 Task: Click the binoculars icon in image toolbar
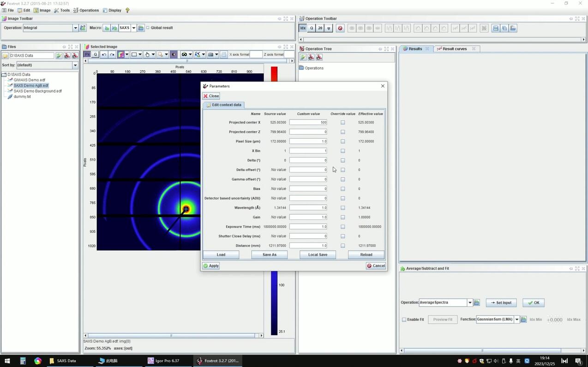(184, 54)
